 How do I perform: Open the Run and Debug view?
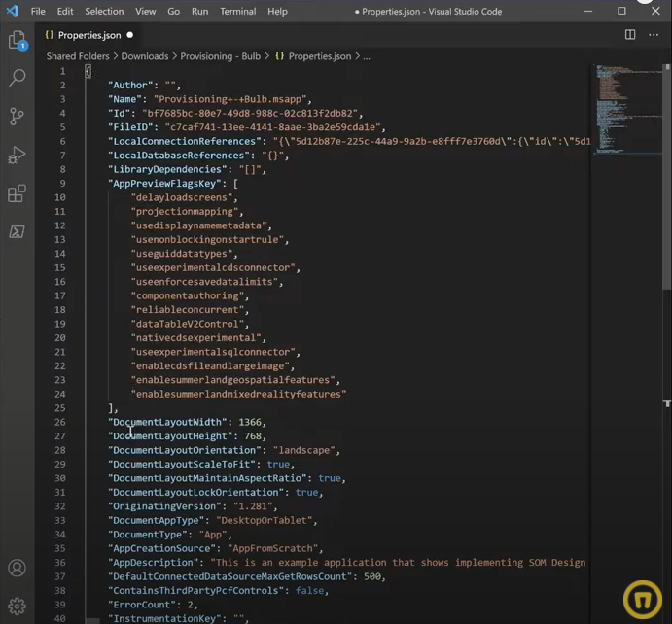tap(17, 155)
